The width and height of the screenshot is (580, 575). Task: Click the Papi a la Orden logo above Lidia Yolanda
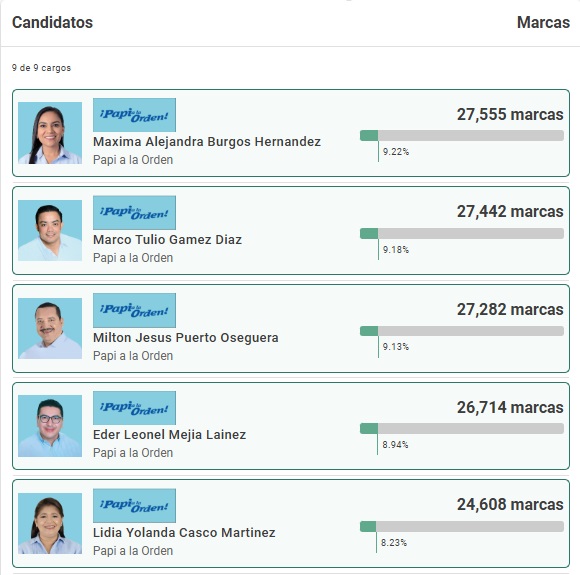(x=134, y=505)
